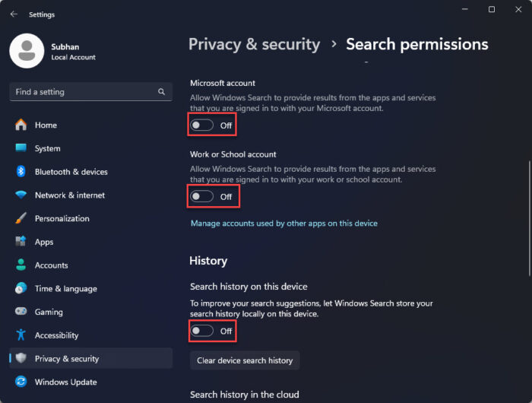Toggle Search history on this device
Image resolution: width=532 pixels, height=403 pixels.
[x=202, y=331]
